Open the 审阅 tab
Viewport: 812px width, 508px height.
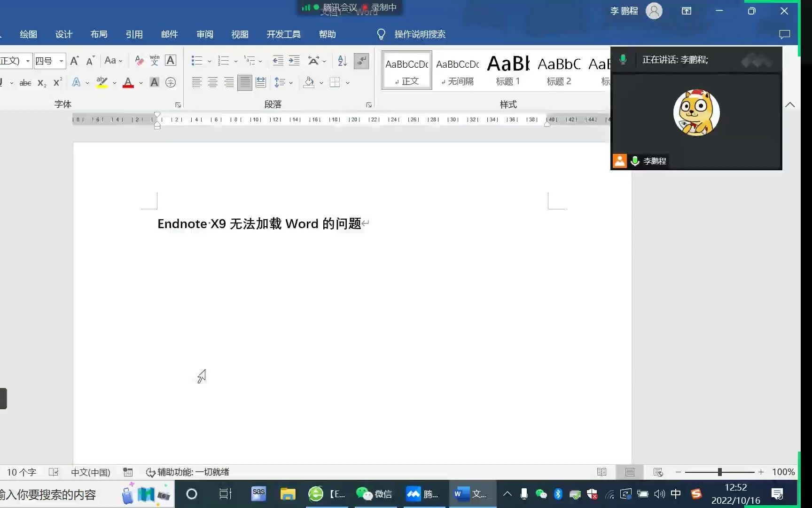pyautogui.click(x=205, y=34)
